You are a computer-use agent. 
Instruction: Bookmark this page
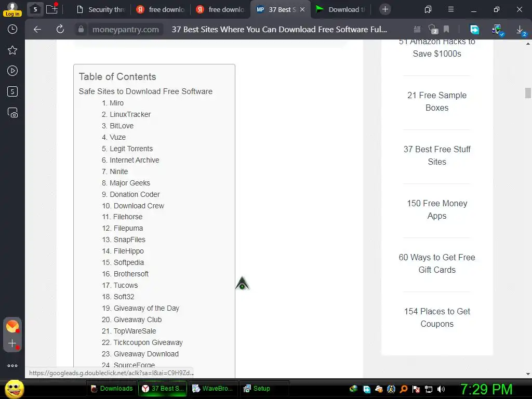coord(446,30)
